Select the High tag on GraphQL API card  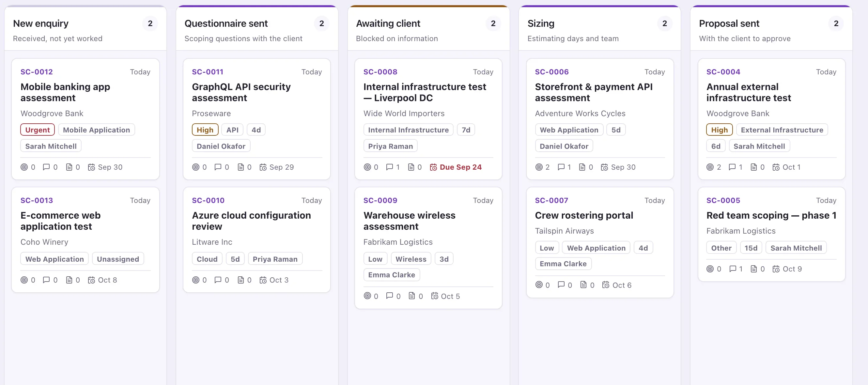pos(205,130)
